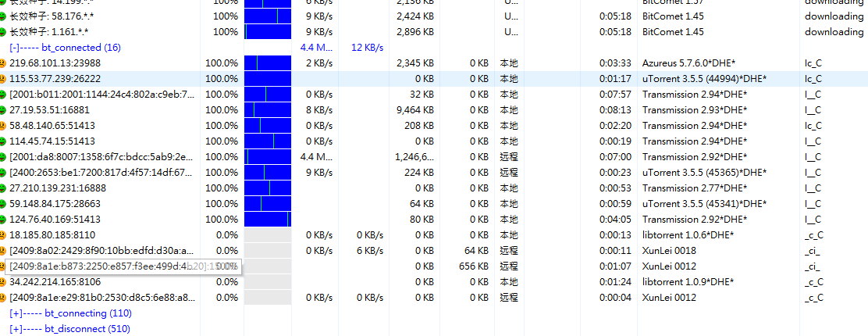Click green icon beside peer 114.45.74.15:51413

3,141
